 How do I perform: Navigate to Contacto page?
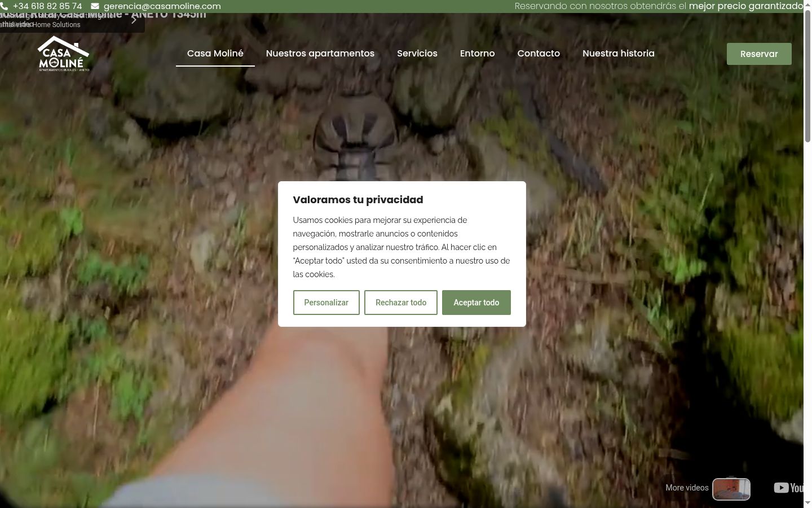click(539, 54)
